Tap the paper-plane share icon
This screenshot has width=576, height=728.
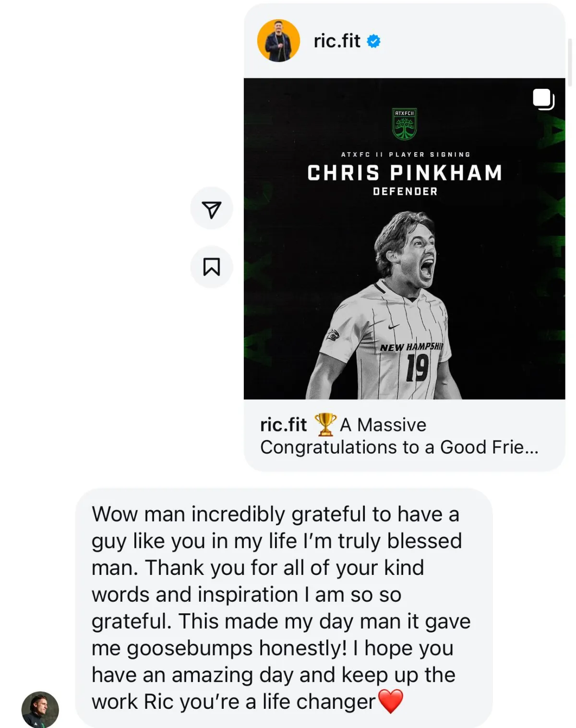click(x=212, y=208)
